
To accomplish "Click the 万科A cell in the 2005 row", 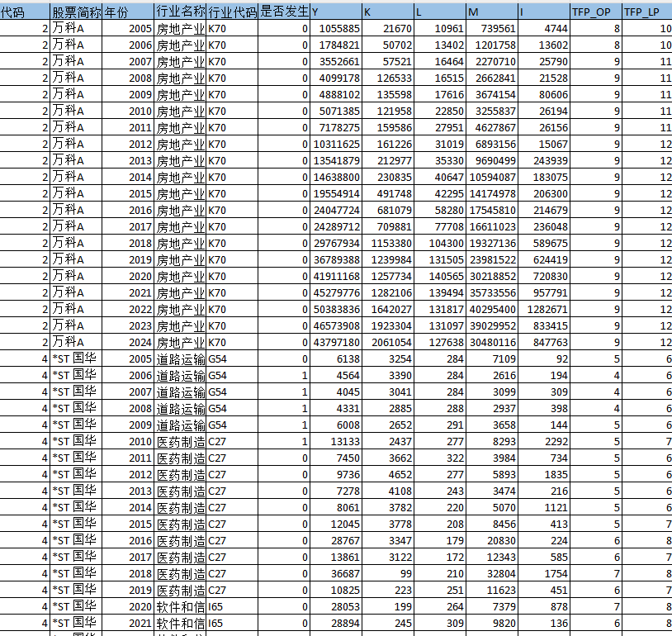I will point(77,28).
